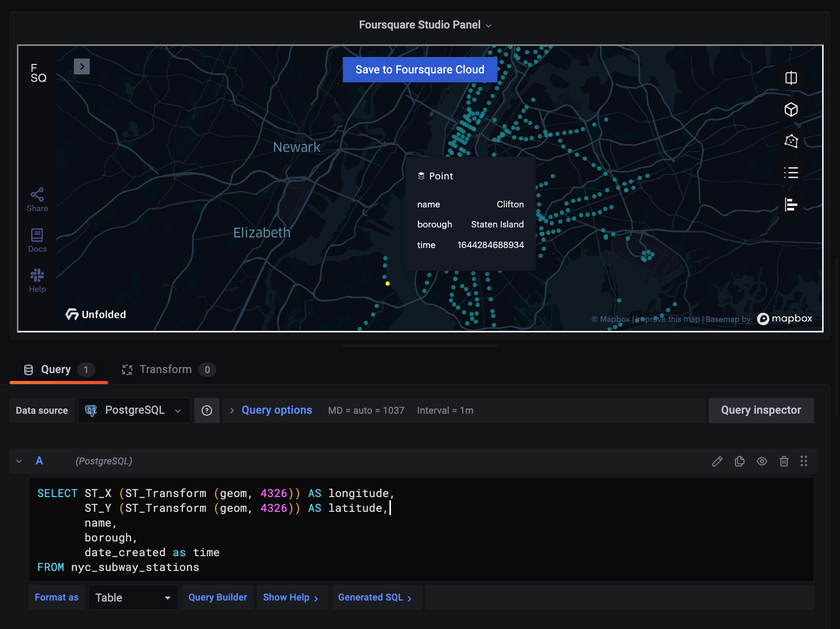Show the map legend list icon
This screenshot has height=629, width=840.
(791, 173)
